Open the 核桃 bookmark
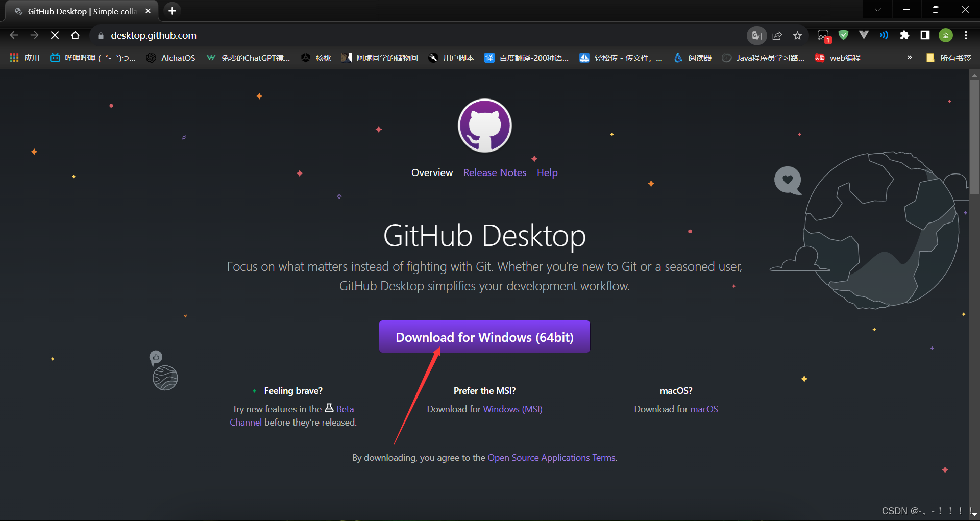 [x=316, y=58]
